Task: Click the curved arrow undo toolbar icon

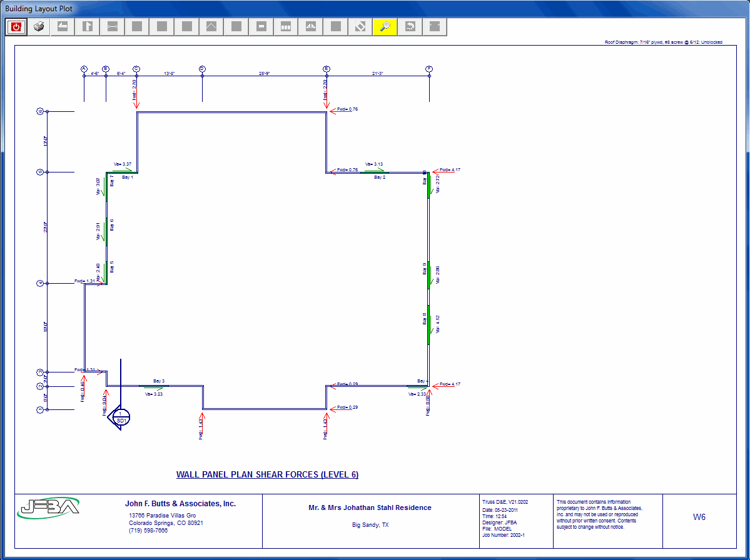Action: pos(410,27)
